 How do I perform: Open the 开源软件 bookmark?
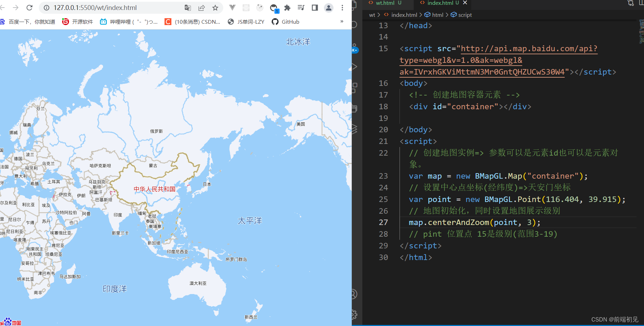(78, 22)
